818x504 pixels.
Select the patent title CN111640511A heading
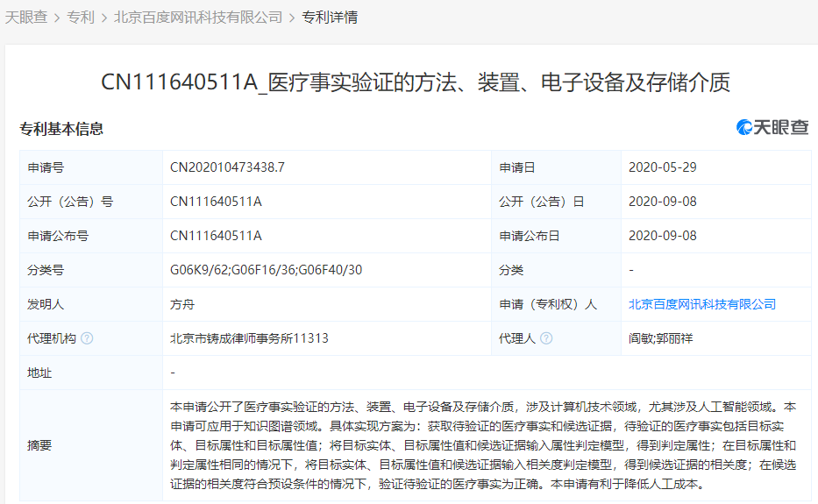pyautogui.click(x=416, y=82)
